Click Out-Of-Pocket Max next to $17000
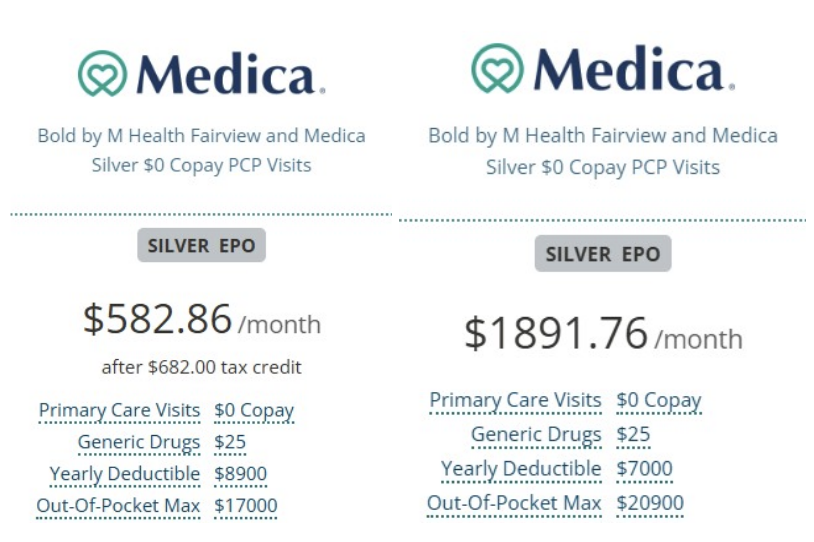 click(x=118, y=506)
